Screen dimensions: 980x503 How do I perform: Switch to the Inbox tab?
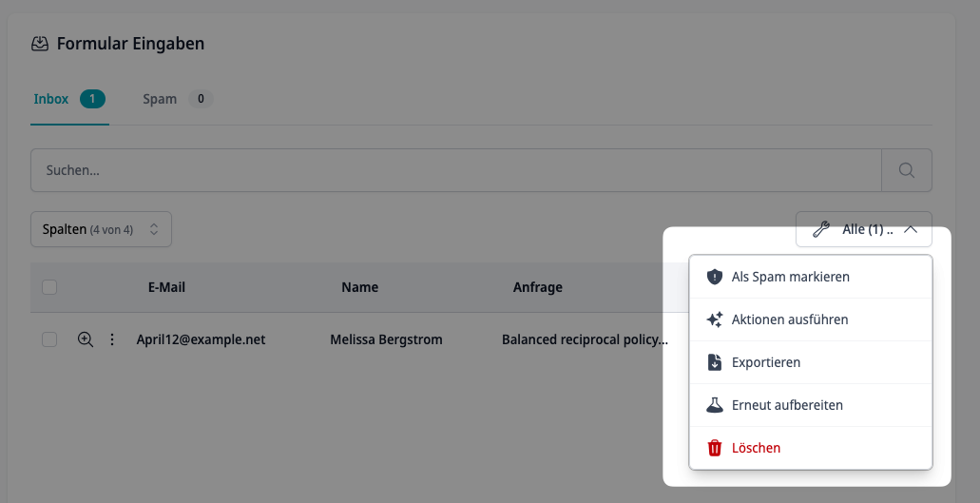tap(69, 99)
